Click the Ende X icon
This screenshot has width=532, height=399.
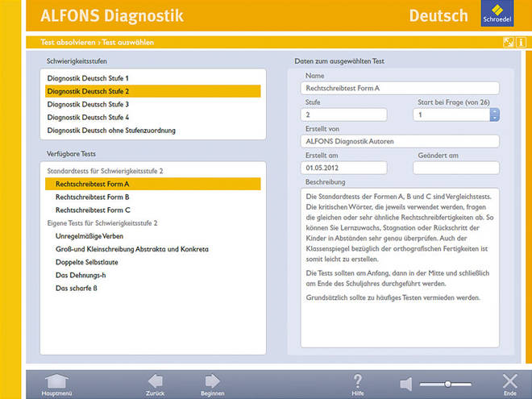tap(510, 381)
